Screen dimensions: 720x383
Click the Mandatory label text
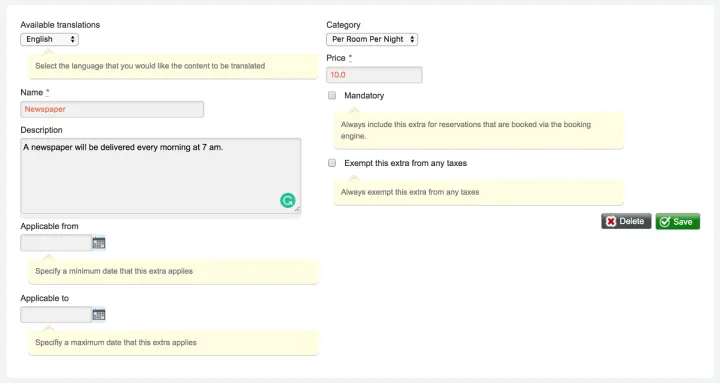click(x=364, y=96)
